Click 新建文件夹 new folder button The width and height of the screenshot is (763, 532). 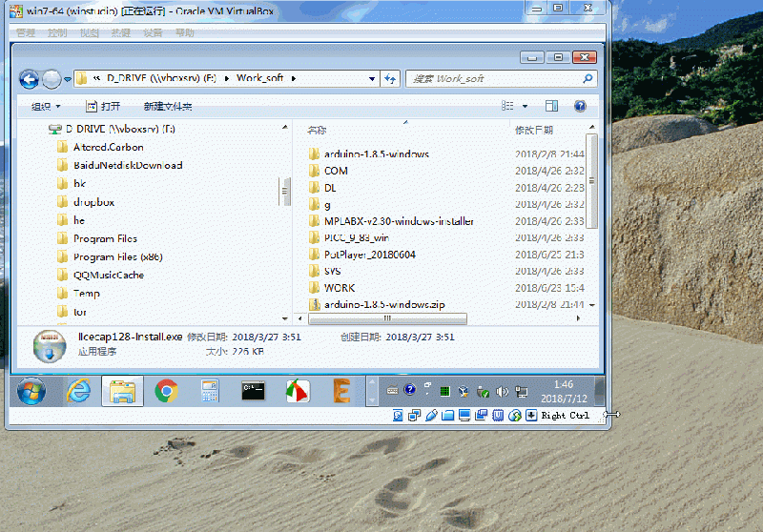(168, 107)
